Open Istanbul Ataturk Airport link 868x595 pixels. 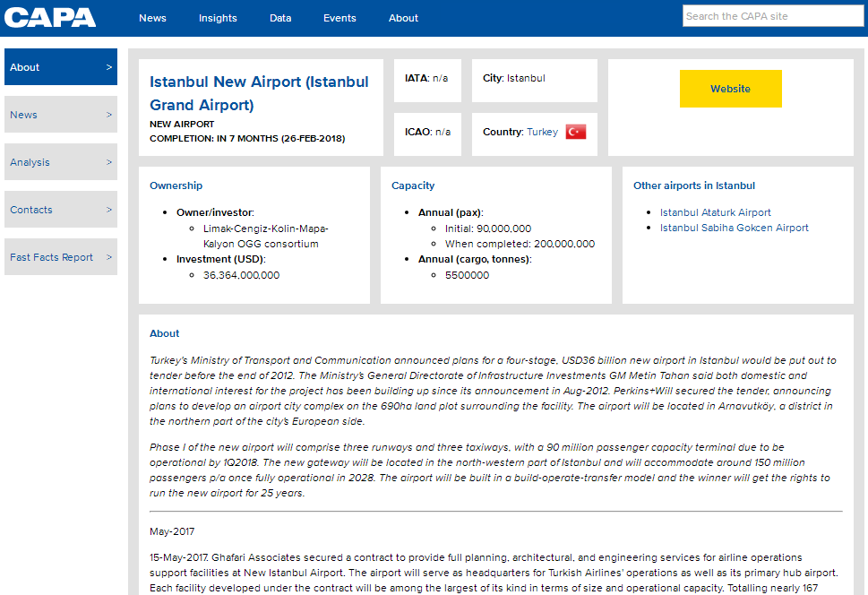(x=715, y=212)
